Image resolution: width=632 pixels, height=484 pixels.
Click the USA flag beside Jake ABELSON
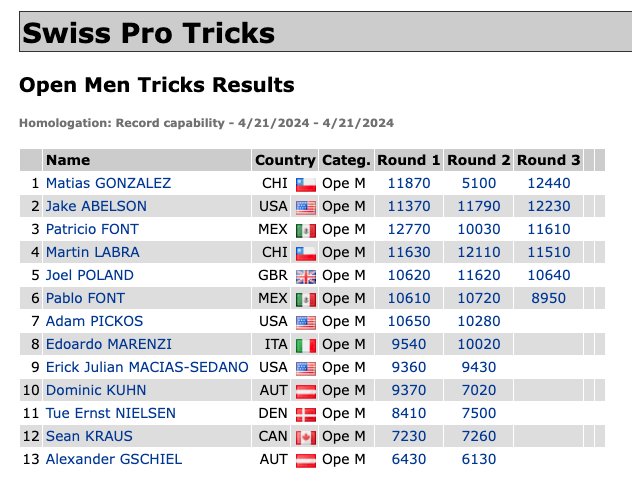pyautogui.click(x=305, y=207)
